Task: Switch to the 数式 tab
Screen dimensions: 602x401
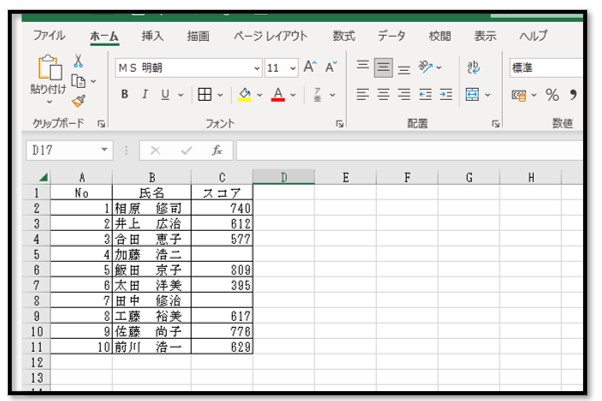Action: [344, 36]
